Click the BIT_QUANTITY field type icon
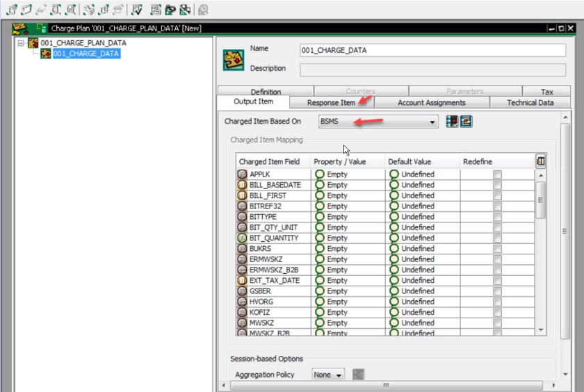The width and height of the screenshot is (584, 392). pos(243,238)
